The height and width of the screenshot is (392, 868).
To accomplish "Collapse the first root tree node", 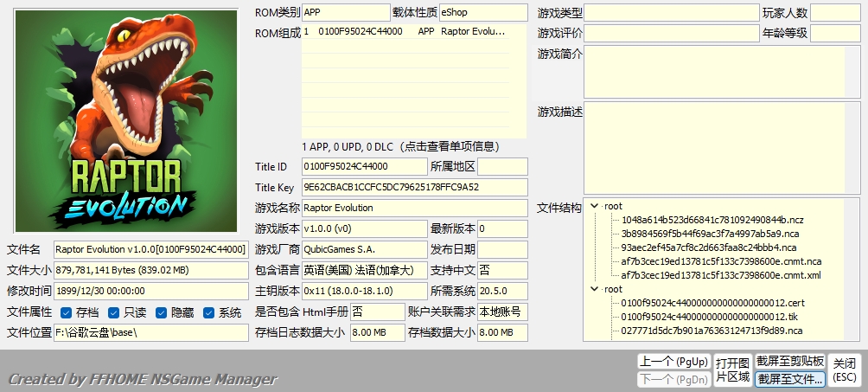I will click(595, 206).
